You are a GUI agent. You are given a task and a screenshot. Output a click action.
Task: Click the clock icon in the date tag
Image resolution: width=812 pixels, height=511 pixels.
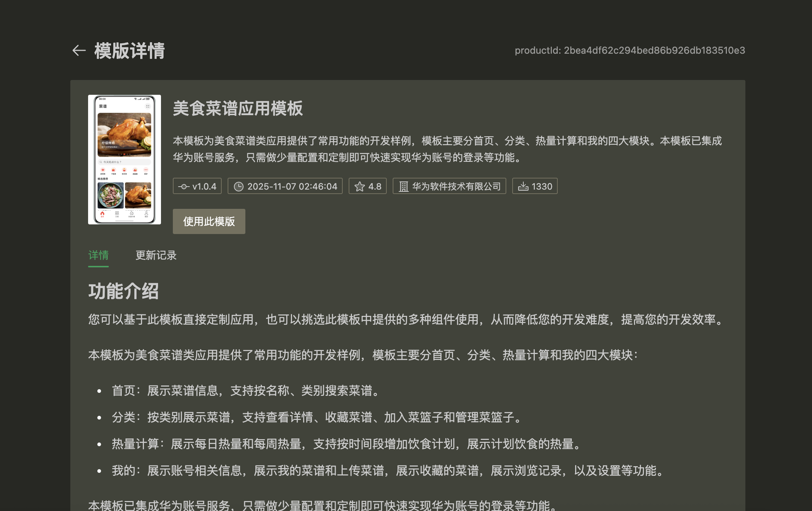[x=239, y=187]
